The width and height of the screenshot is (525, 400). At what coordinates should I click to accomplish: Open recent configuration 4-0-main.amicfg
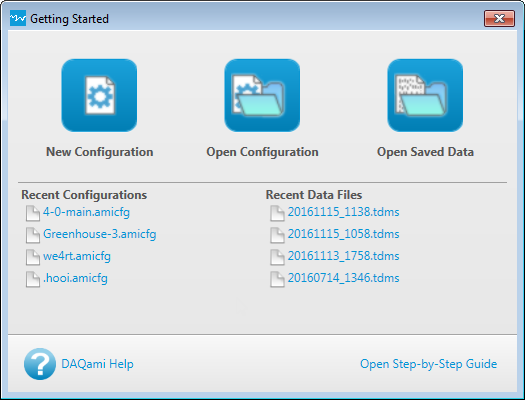tap(86, 212)
